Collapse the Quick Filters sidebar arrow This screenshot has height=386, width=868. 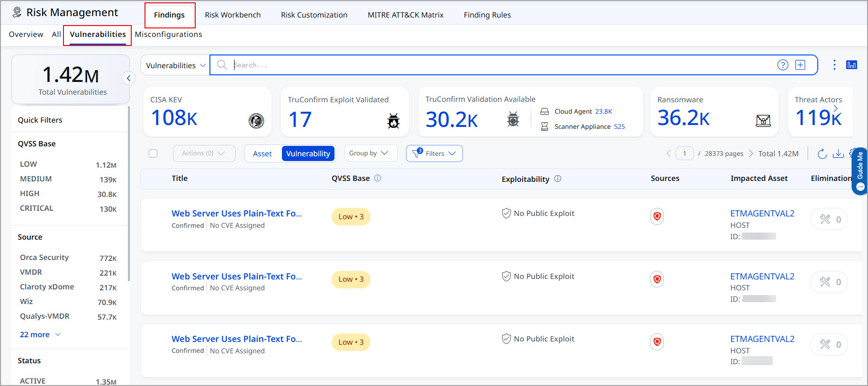tap(128, 78)
